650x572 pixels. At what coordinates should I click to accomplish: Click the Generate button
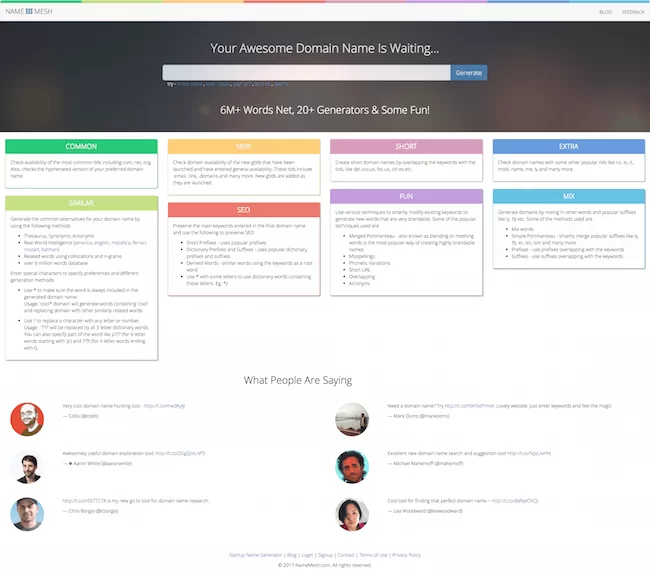[x=469, y=73]
